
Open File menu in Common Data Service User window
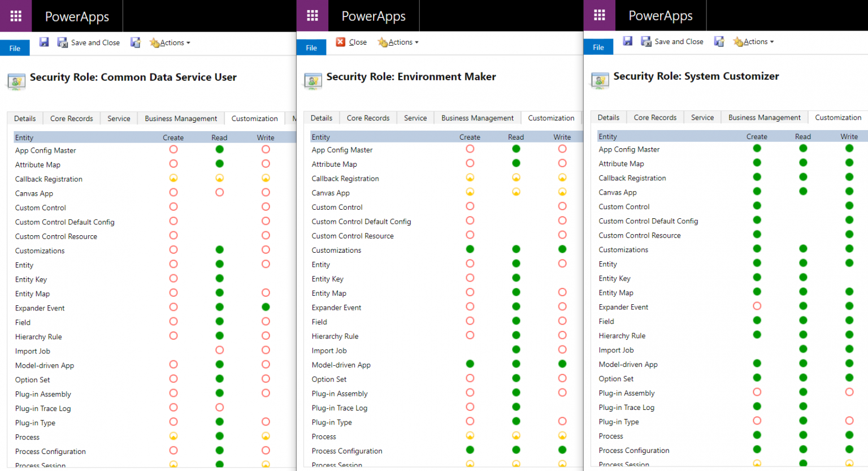[15, 48]
